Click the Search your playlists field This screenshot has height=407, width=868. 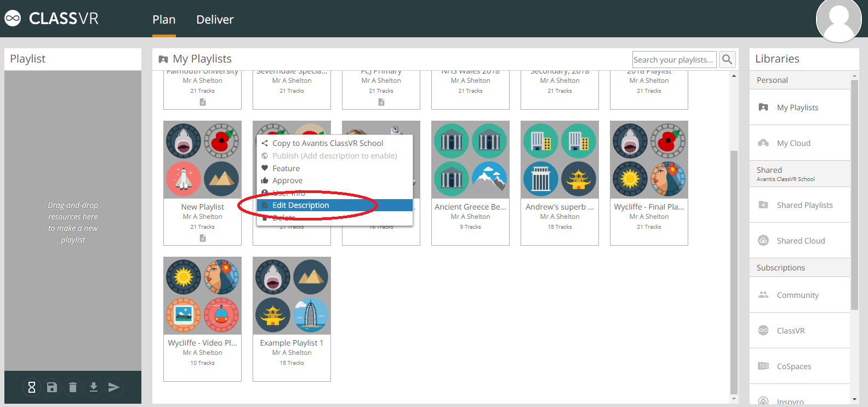(674, 59)
